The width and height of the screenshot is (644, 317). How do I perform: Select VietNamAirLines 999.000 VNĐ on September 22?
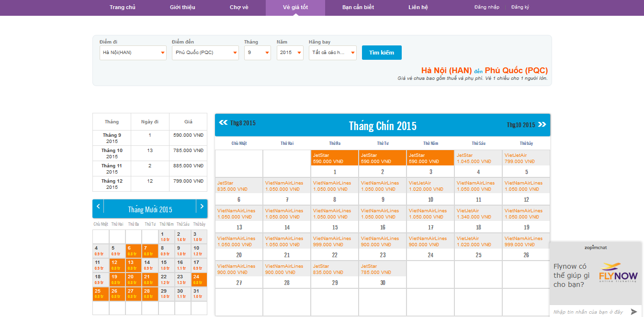tap(335, 241)
